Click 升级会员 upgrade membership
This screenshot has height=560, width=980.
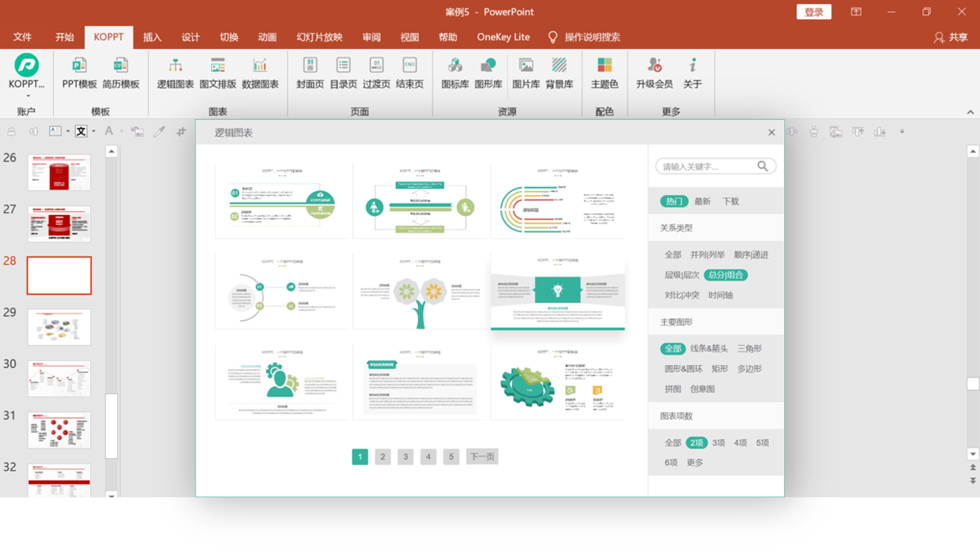coord(654,73)
